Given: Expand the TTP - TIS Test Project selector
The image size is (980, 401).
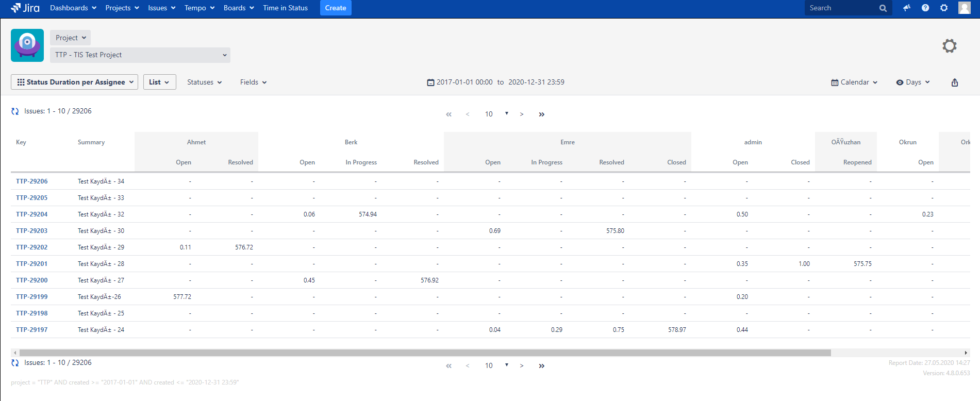Looking at the screenshot, I should pos(140,55).
